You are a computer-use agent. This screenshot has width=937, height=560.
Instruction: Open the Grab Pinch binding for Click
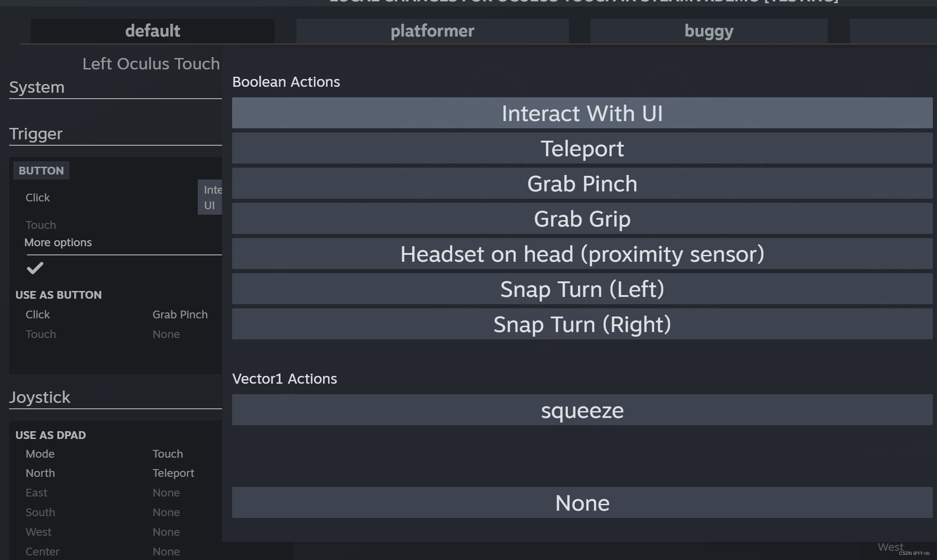tap(180, 315)
